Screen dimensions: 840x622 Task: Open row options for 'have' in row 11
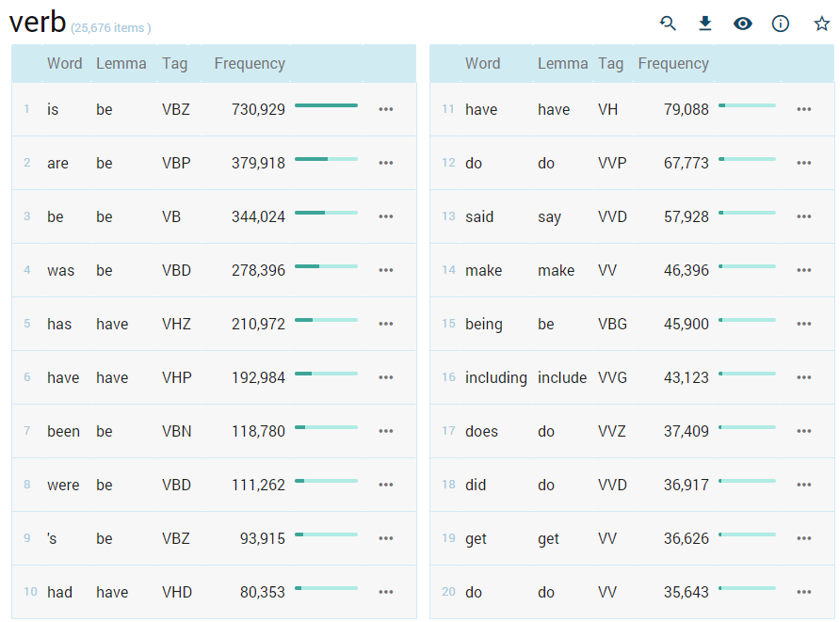804,109
